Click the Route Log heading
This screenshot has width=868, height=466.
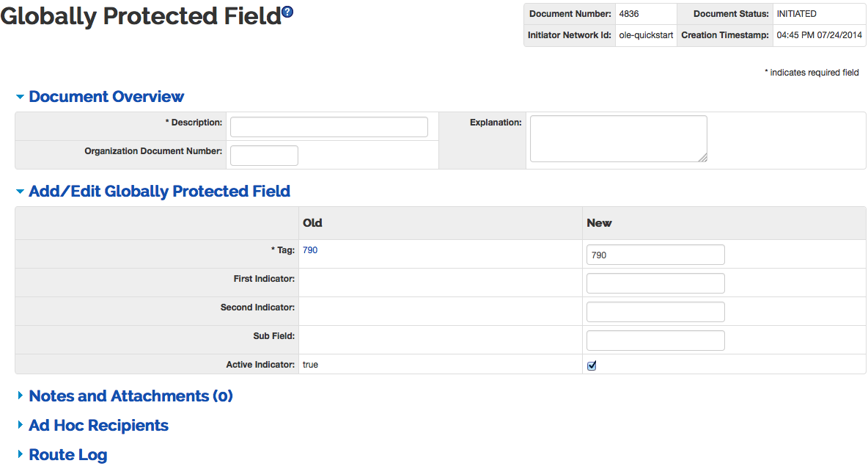pyautogui.click(x=67, y=455)
